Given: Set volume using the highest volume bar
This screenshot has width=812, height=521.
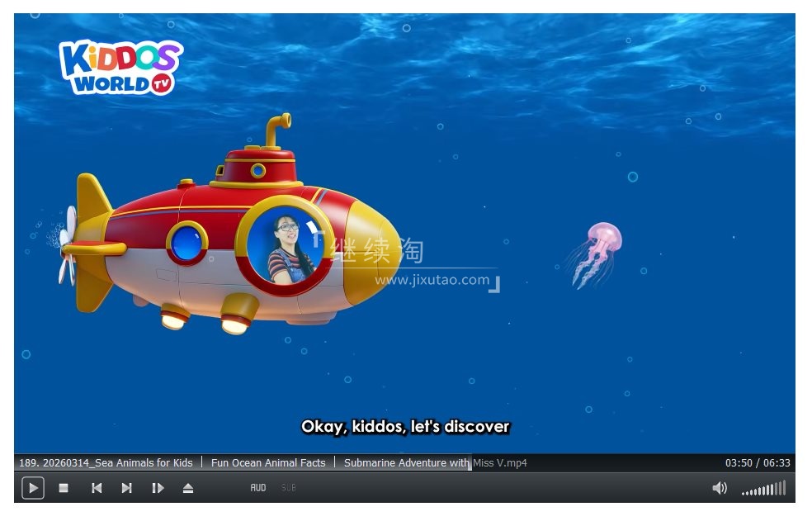Looking at the screenshot, I should [784, 487].
